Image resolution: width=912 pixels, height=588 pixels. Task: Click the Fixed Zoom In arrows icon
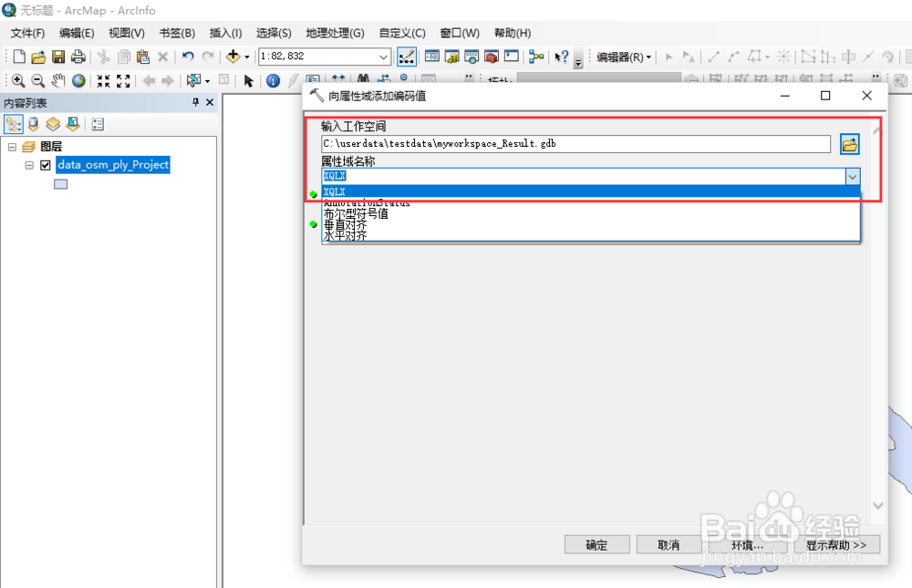[x=104, y=80]
